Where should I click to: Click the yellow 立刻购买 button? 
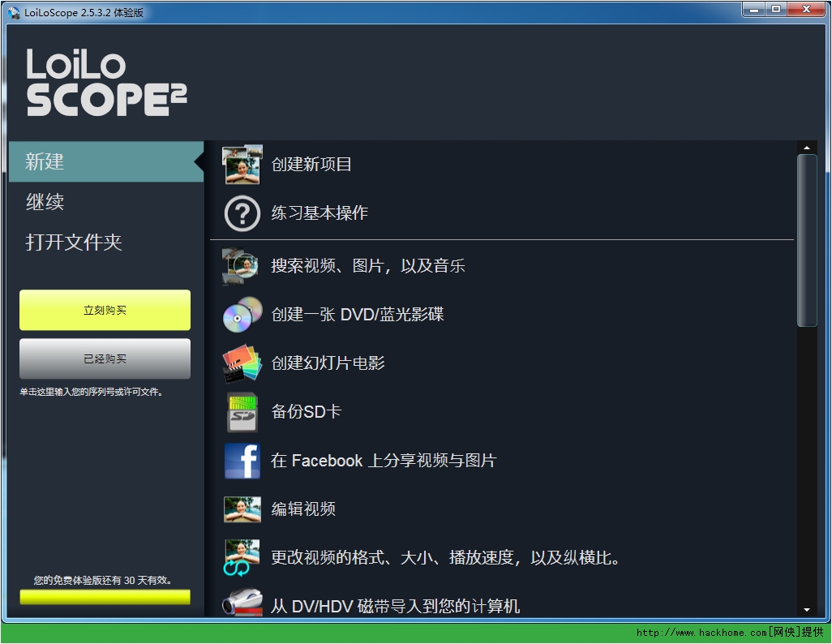click(x=105, y=310)
